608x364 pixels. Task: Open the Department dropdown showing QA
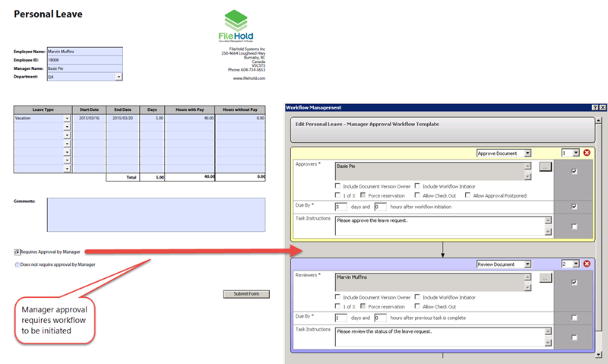click(119, 77)
